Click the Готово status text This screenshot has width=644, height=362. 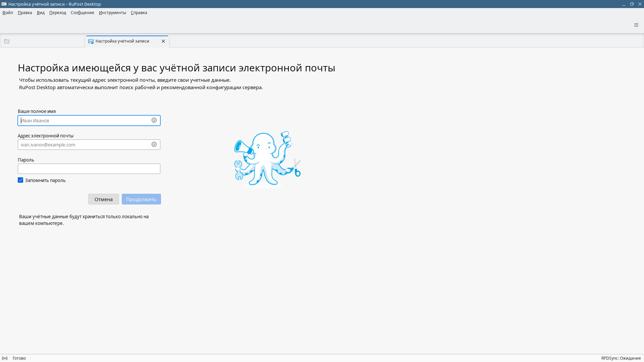click(19, 358)
